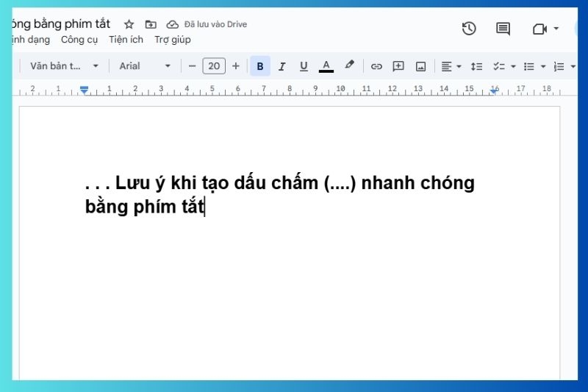
Task: Decrease font size with the minus button
Action: (x=192, y=66)
